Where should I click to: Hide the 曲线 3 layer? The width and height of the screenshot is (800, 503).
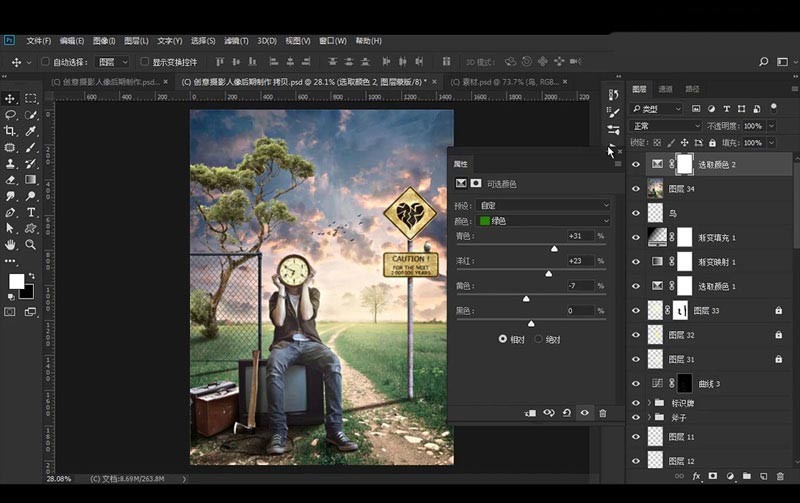point(636,384)
